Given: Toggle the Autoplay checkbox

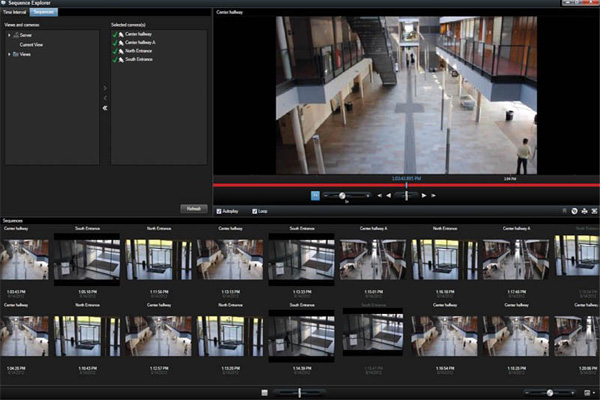Looking at the screenshot, I should coord(219,211).
